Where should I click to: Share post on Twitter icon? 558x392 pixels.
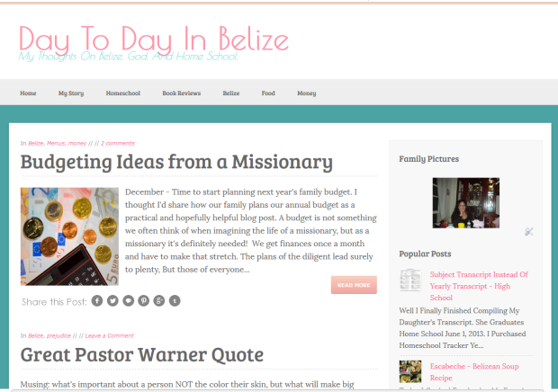coord(113,300)
